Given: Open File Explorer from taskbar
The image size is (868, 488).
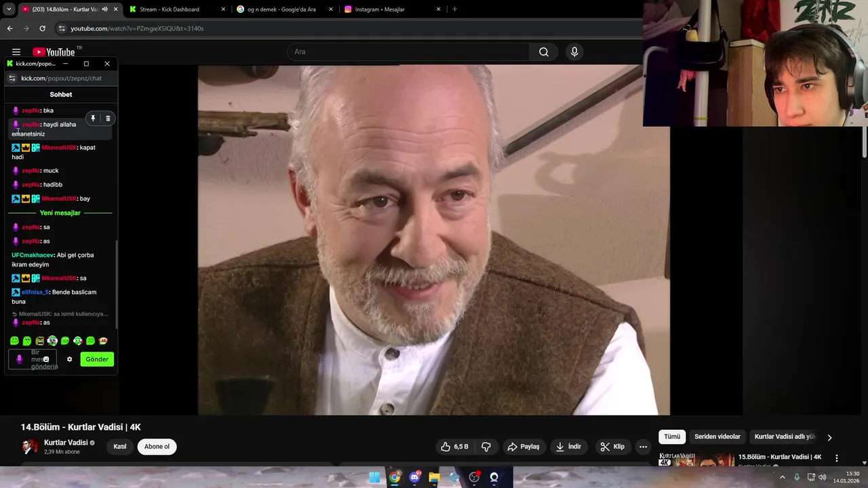Looking at the screenshot, I should pyautogui.click(x=435, y=477).
